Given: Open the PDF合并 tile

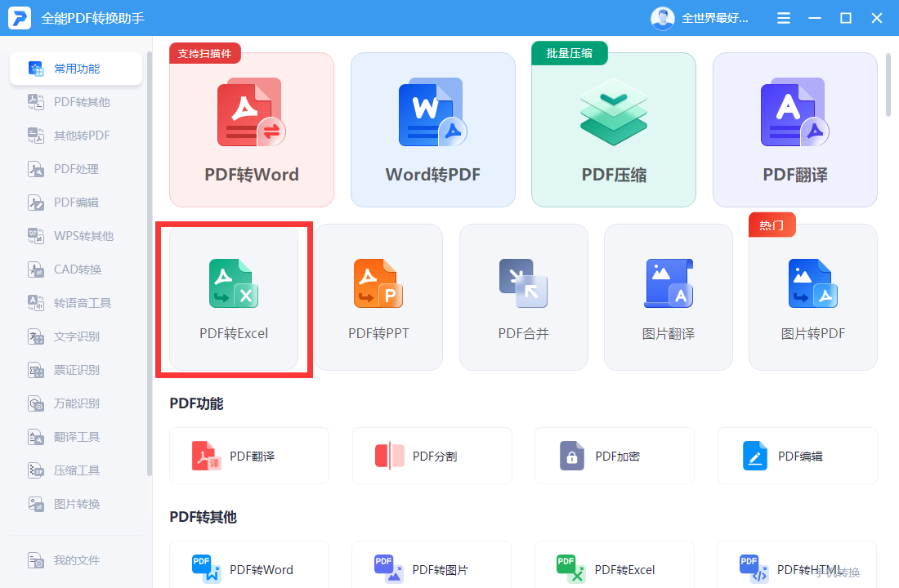Looking at the screenshot, I should pyautogui.click(x=523, y=297).
